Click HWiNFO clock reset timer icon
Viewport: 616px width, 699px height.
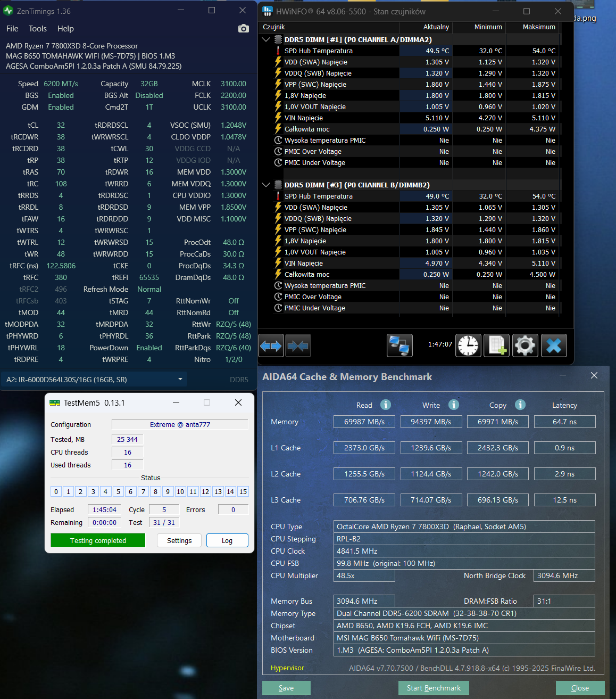tap(468, 346)
